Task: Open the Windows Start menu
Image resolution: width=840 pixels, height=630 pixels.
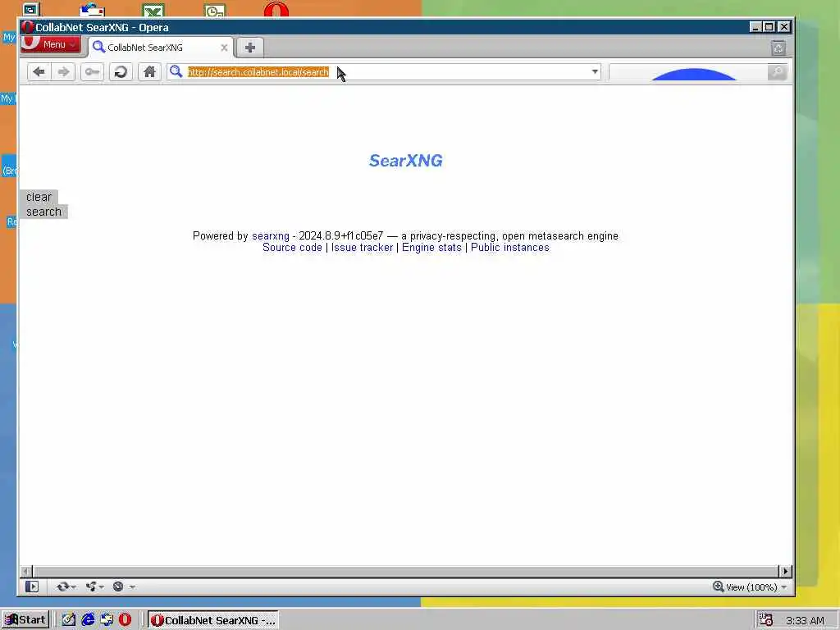Action: (25, 620)
